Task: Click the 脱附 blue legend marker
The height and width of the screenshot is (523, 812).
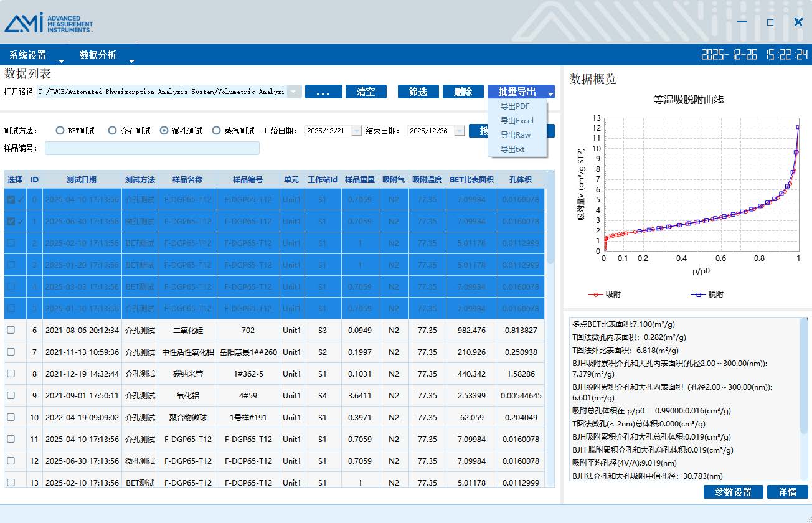Action: (x=699, y=294)
